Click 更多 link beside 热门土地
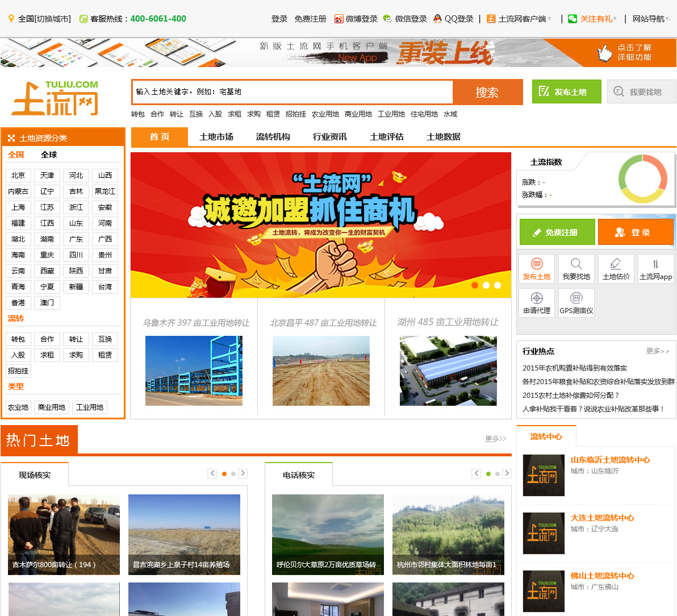Viewport: 677px width, 616px height. tap(495, 439)
